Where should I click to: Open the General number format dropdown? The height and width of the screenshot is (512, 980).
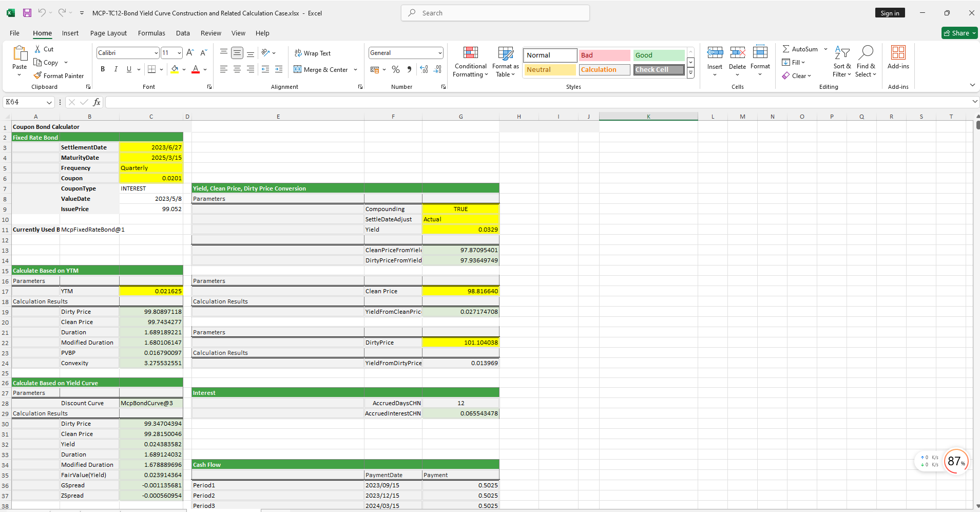(440, 53)
